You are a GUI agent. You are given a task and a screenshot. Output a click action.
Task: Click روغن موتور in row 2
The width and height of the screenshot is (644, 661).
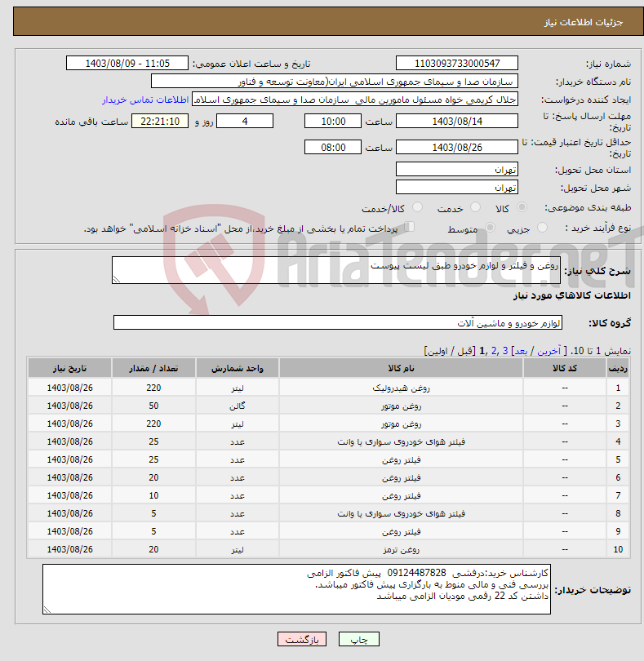(401, 406)
